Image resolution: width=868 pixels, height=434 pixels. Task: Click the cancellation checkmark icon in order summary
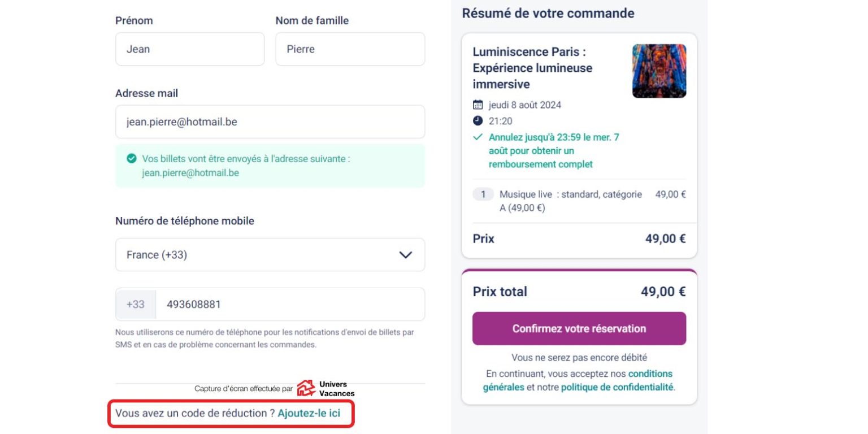[478, 137]
